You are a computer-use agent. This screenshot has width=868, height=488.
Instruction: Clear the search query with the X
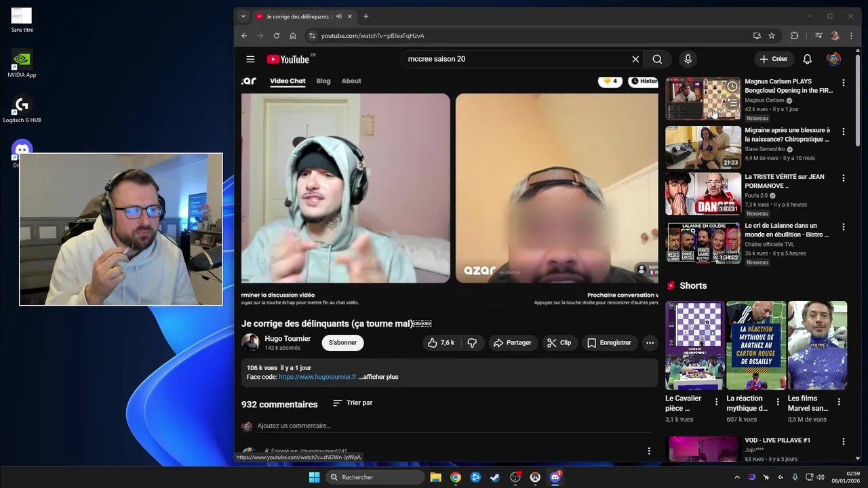click(635, 59)
